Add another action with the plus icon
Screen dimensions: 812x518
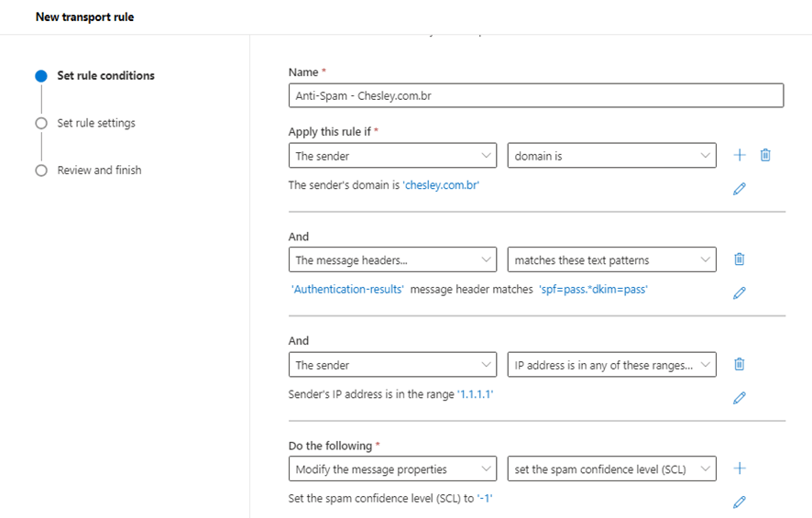[x=740, y=468]
